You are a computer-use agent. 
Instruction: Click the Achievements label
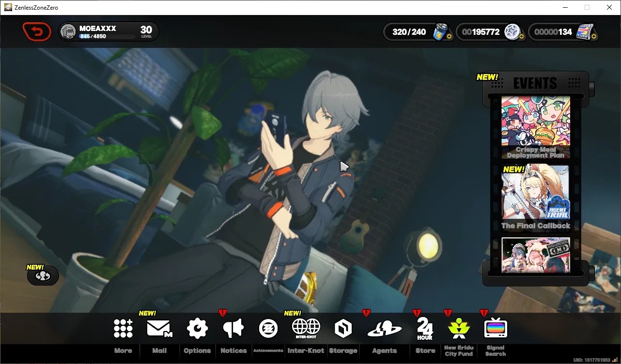[x=268, y=351]
